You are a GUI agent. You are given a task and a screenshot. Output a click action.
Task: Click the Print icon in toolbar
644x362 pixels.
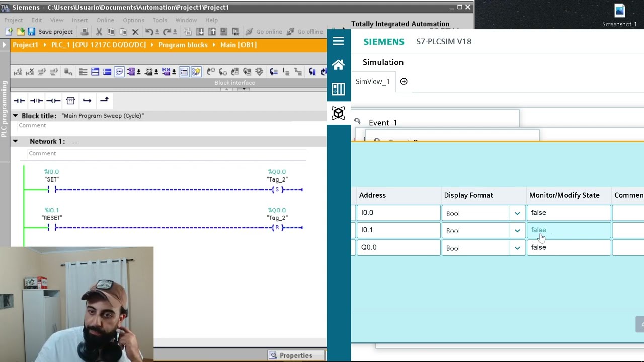pos(85,32)
